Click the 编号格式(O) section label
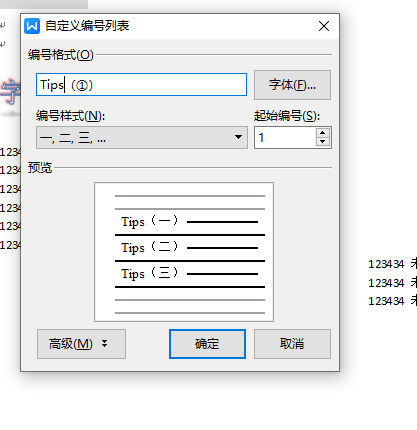 tap(61, 55)
